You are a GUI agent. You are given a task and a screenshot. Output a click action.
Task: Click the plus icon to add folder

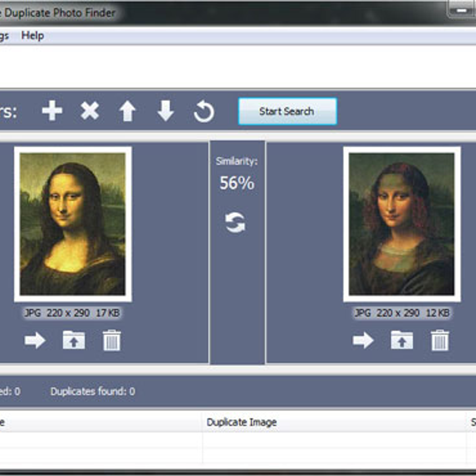52,111
